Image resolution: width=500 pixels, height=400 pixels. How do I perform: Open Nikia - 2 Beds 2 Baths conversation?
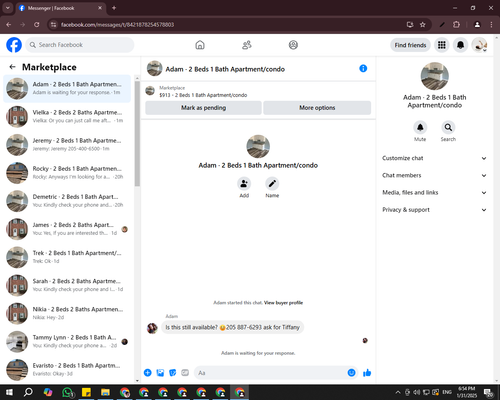67,313
